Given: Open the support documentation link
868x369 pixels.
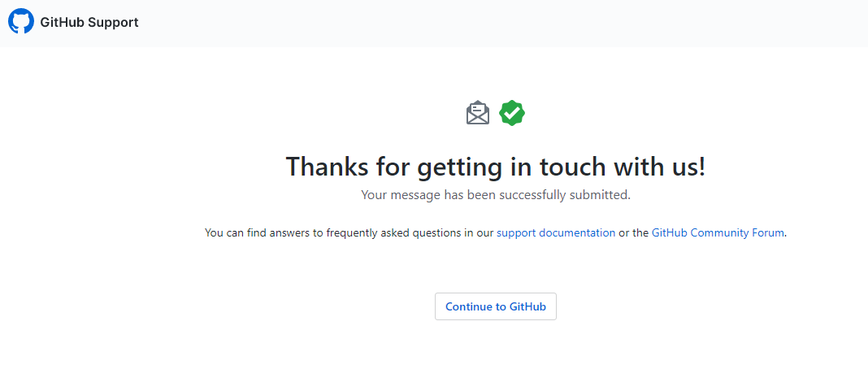Looking at the screenshot, I should pos(556,232).
